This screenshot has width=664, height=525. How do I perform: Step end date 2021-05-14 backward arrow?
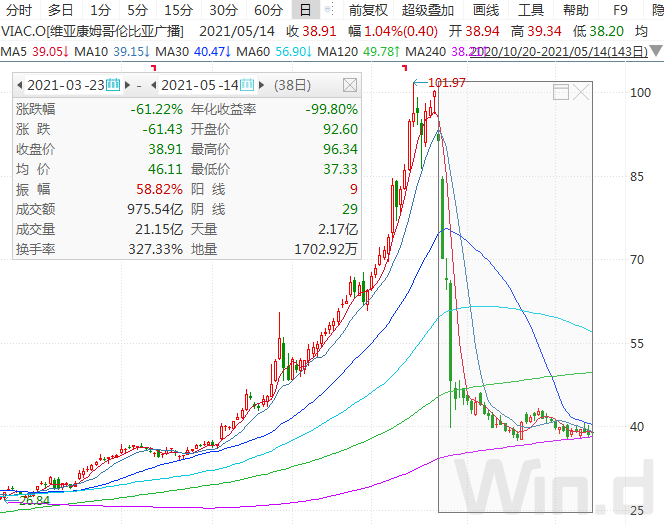(x=154, y=85)
